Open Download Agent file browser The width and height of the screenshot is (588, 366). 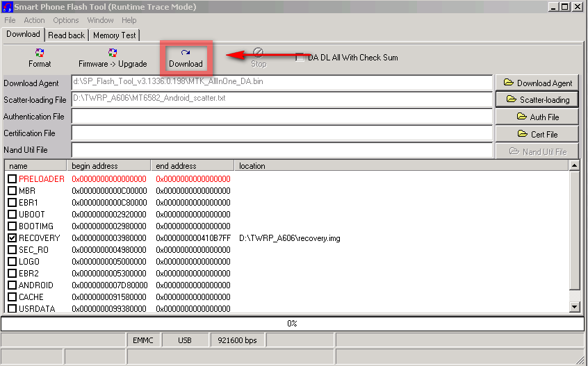(537, 83)
